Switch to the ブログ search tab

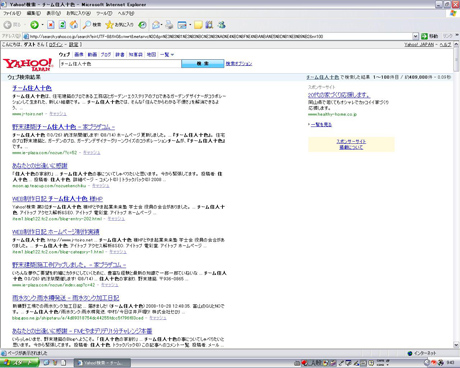[106, 54]
